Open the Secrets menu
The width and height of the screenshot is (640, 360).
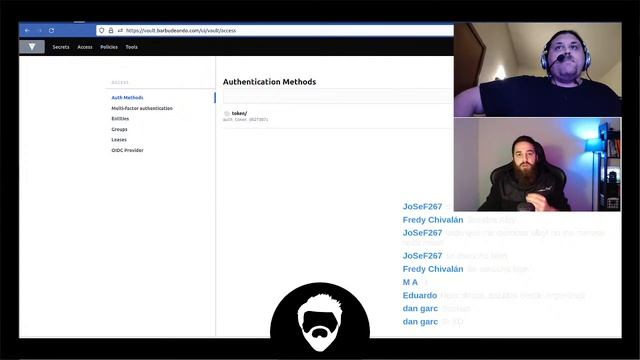61,47
